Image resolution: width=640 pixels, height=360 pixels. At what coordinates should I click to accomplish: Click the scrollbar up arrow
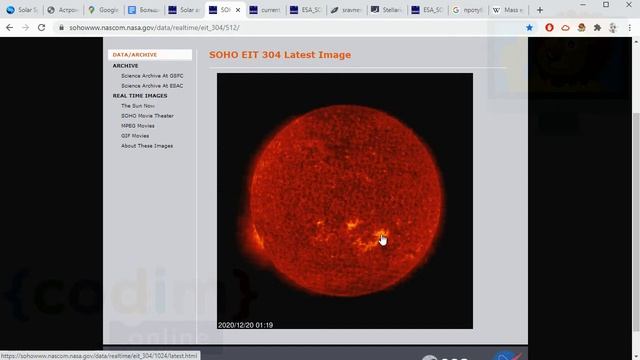[x=636, y=41]
